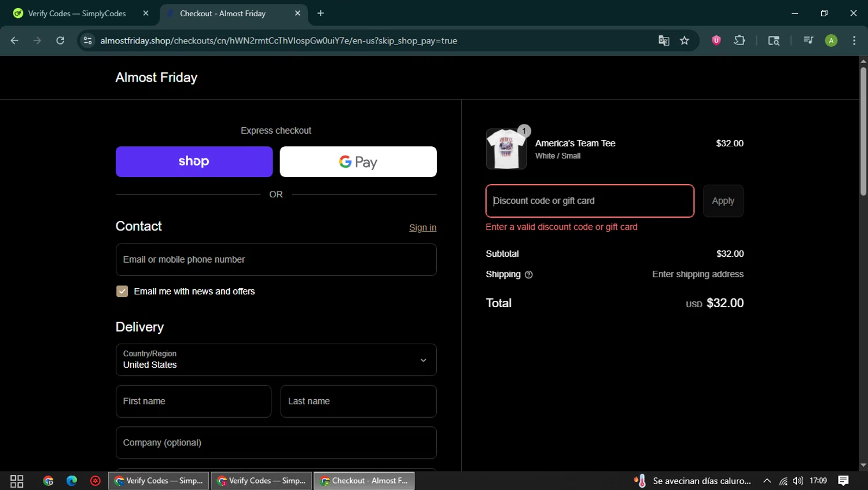Click the browser back arrow
The width and height of the screenshot is (868, 490).
tap(14, 40)
